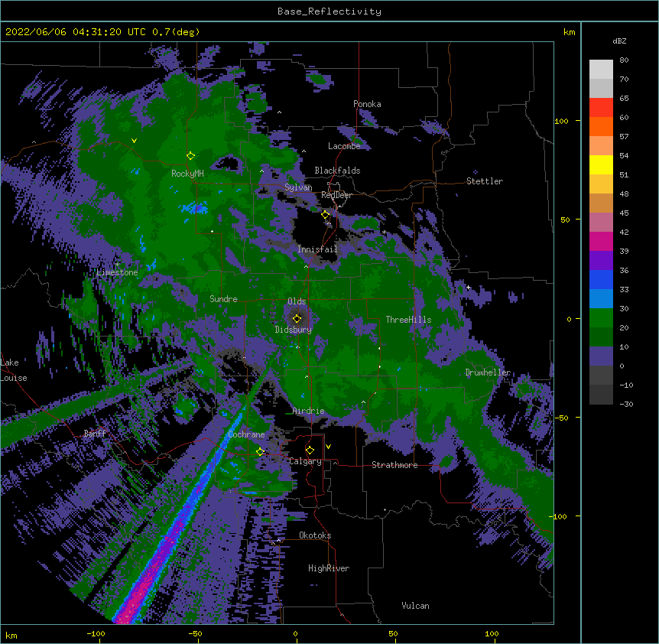Click the red swatch in dBZ legend
Viewport: 659px width, 644px height.
tap(601, 108)
